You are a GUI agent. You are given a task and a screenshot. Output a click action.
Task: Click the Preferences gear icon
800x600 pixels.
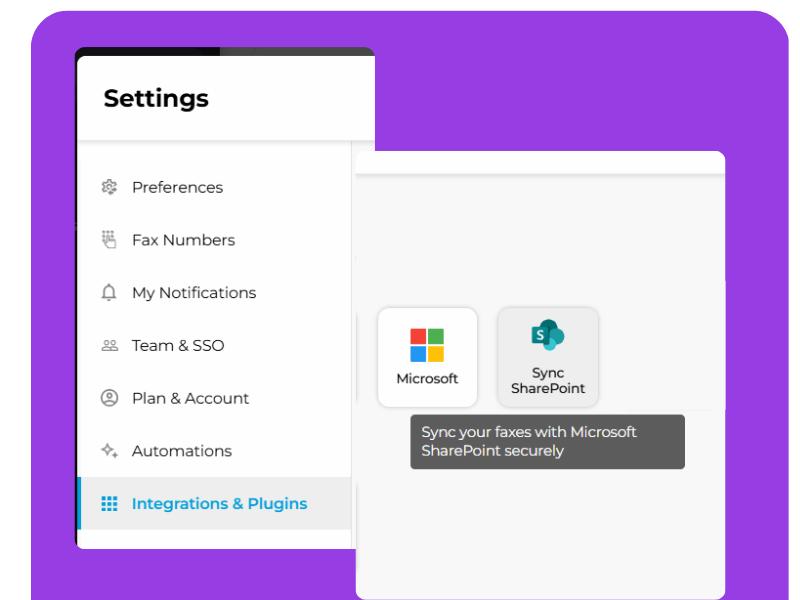(x=109, y=187)
